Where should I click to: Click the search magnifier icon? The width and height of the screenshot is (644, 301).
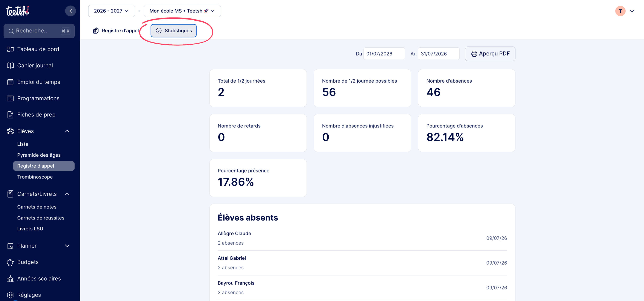coord(11,31)
